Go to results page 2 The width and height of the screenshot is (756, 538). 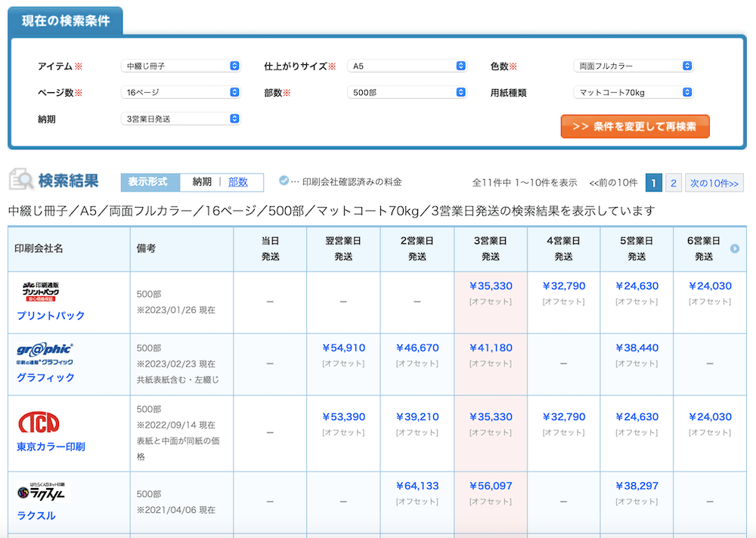[674, 183]
